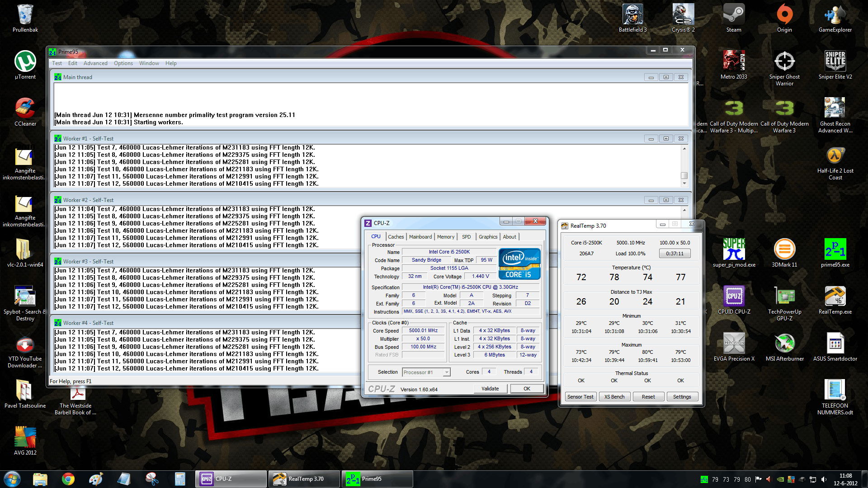The width and height of the screenshot is (868, 488).
Task: Click Worker #1 scrollbar down arrow
Action: 684,183
